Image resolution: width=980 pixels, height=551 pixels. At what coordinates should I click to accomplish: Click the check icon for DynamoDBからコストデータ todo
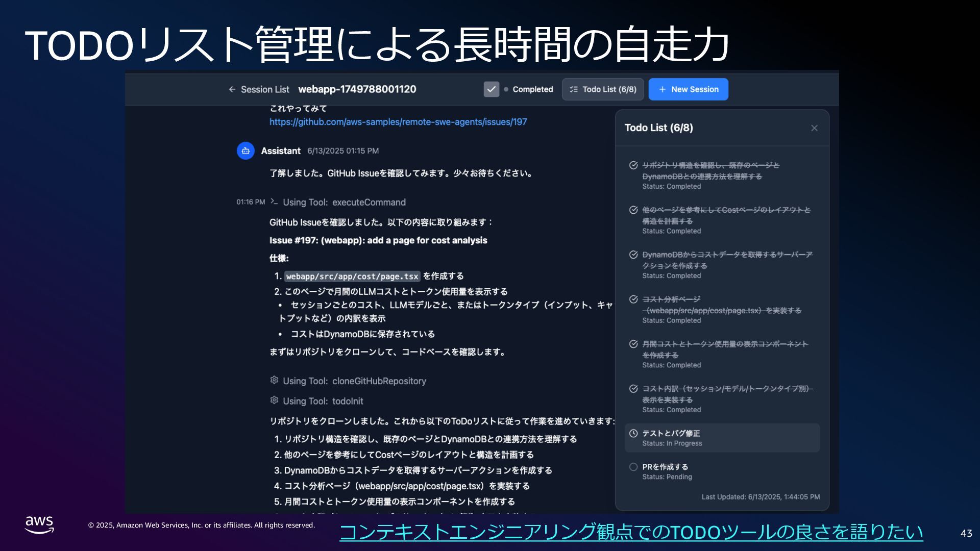(633, 255)
